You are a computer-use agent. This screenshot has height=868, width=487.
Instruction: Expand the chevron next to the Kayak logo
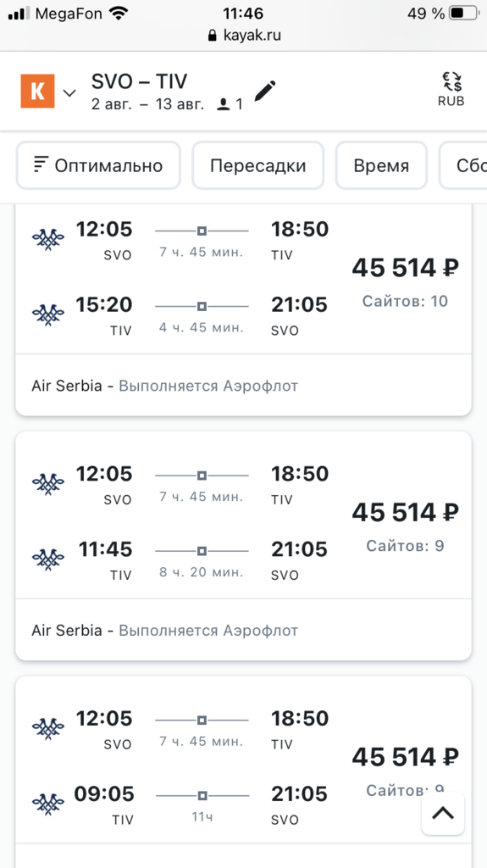pos(69,92)
